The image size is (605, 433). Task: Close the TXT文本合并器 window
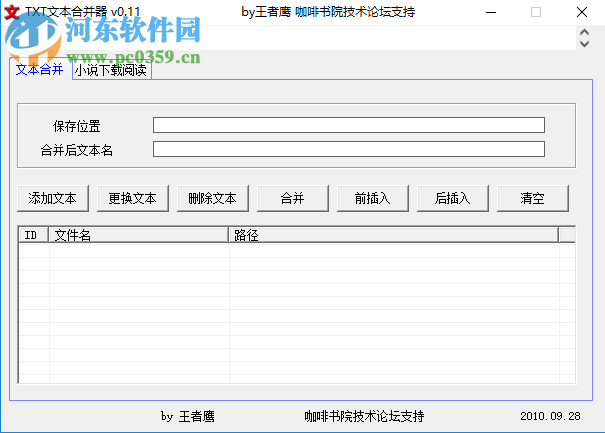pos(582,12)
